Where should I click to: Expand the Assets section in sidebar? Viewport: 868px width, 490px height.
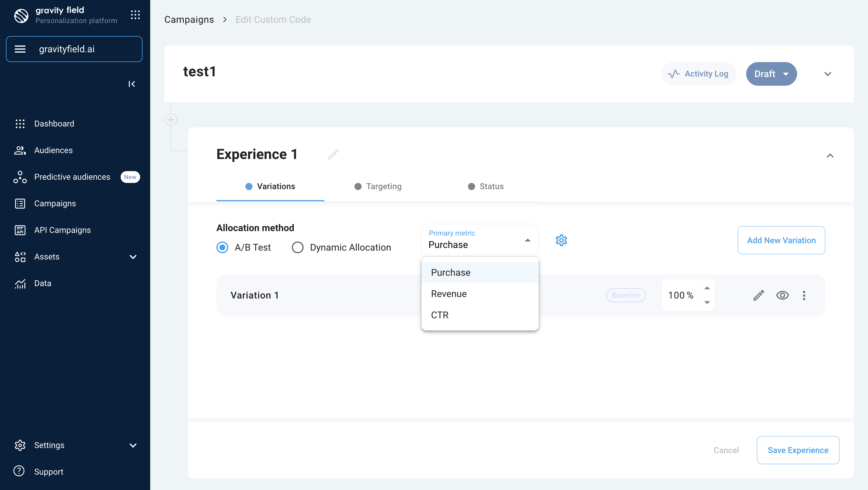133,257
